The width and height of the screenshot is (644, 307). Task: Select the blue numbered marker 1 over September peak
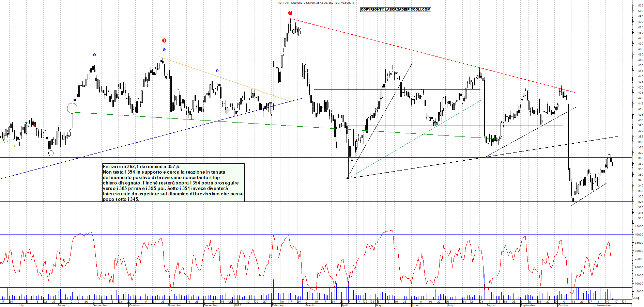tap(94, 54)
